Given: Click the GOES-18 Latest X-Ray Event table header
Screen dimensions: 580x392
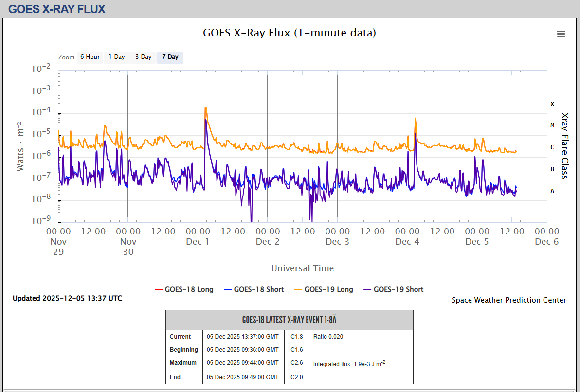Looking at the screenshot, I should pos(289,320).
